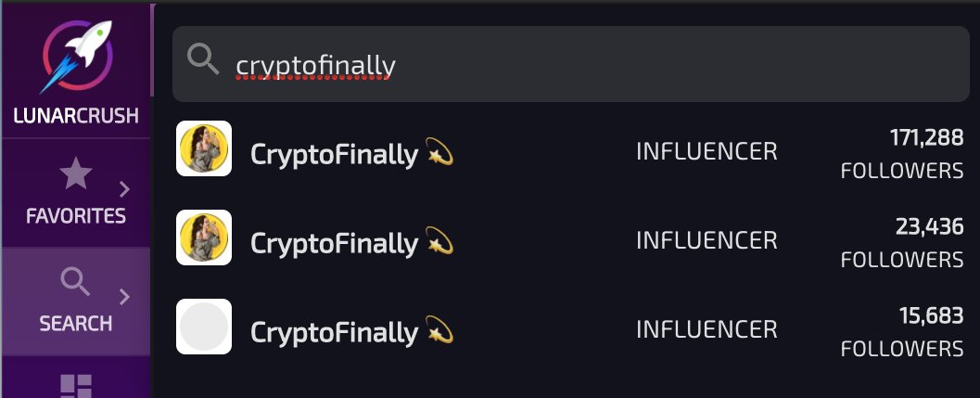Image resolution: width=980 pixels, height=398 pixels.
Task: Click the second CryptoFinally avatar thumbnail
Action: (x=204, y=238)
